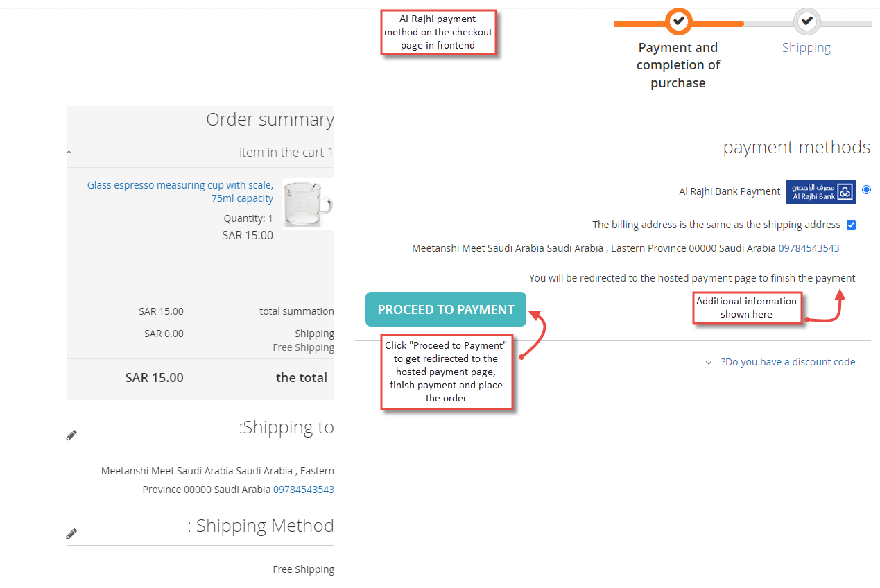
Task: Click the Proceed to Payment button
Action: [x=446, y=309]
